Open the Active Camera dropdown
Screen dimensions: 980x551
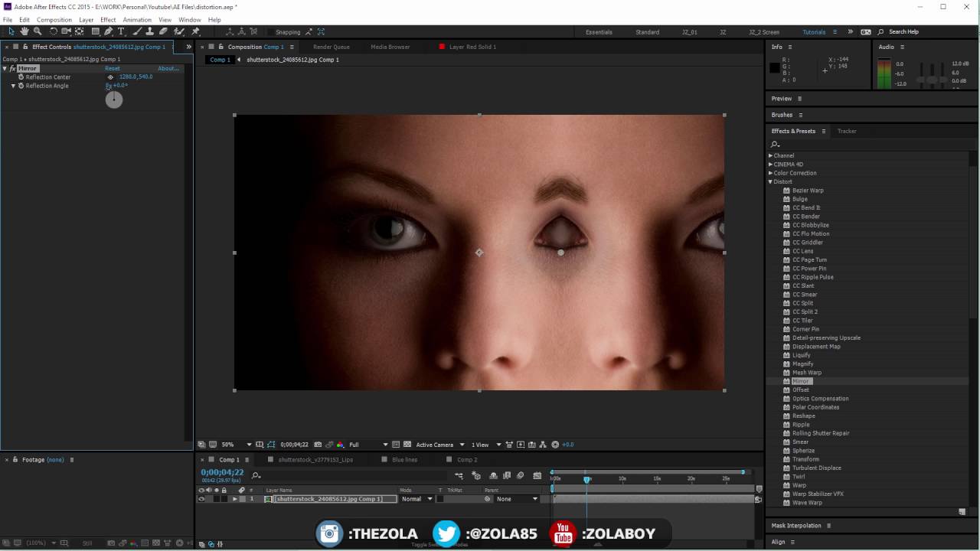click(x=440, y=445)
